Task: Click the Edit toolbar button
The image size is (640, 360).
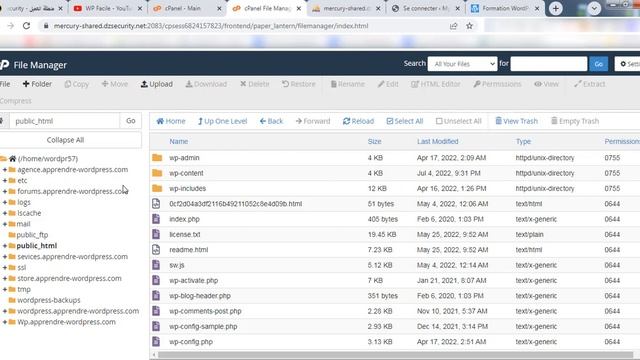Action: [388, 84]
